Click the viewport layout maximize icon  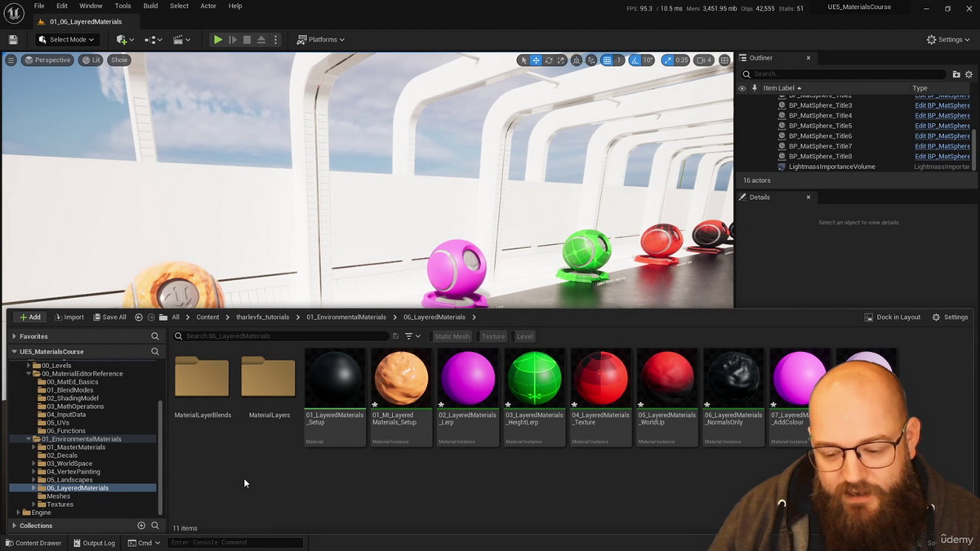724,60
